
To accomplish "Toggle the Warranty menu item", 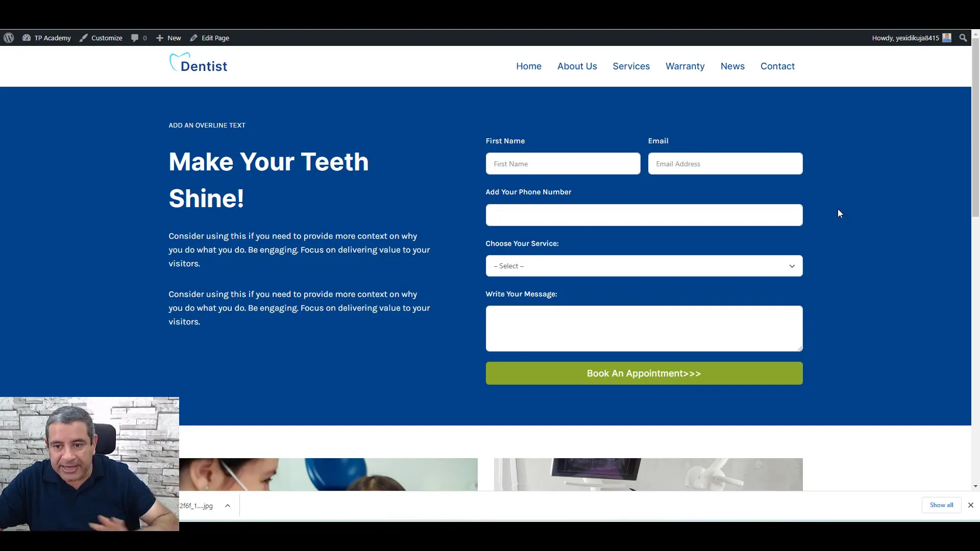I will pyautogui.click(x=685, y=66).
